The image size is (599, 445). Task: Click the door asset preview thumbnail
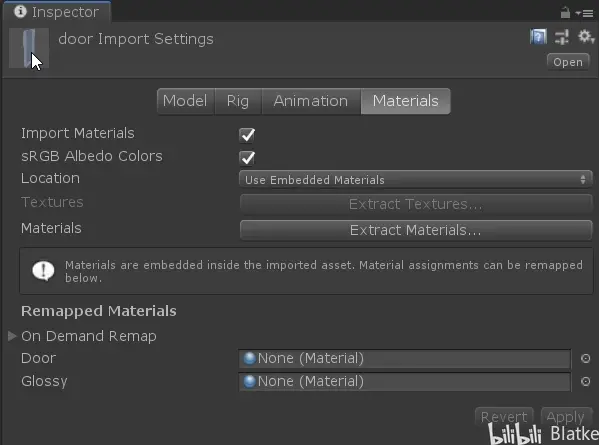click(x=29, y=48)
